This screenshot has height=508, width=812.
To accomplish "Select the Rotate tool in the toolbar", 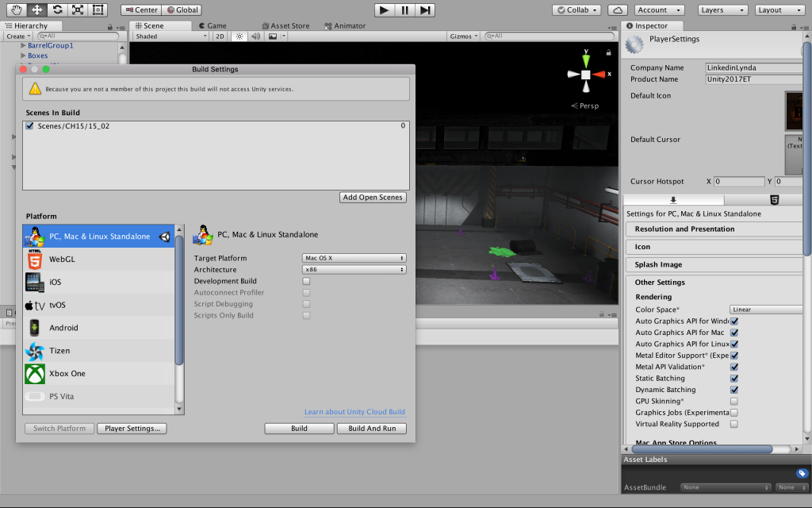I will 57,10.
